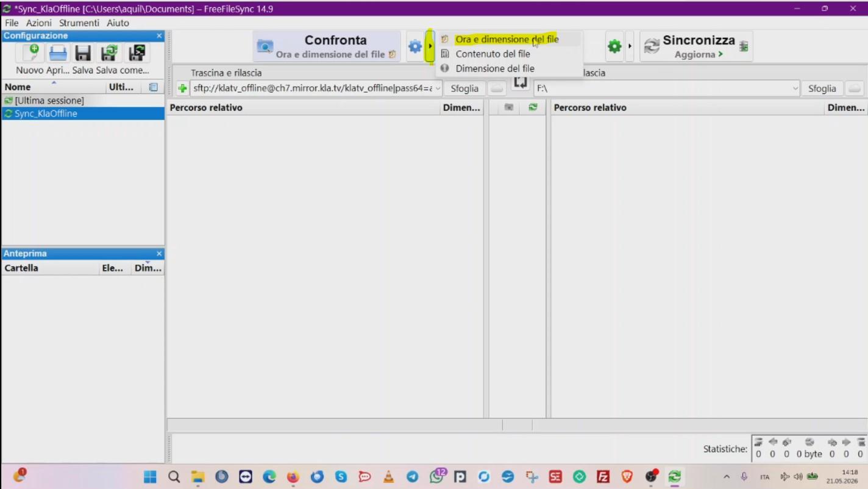This screenshot has width=868, height=489.
Task: Open VLC media player from taskbar
Action: click(x=388, y=477)
